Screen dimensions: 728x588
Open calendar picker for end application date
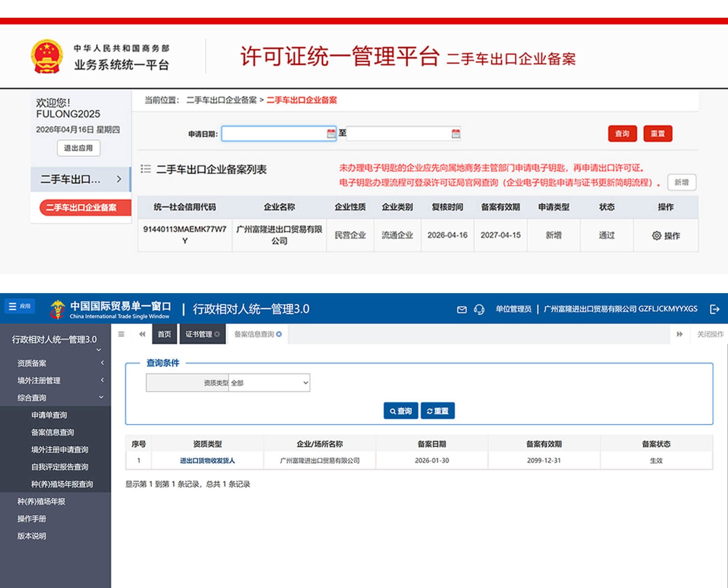pos(455,133)
